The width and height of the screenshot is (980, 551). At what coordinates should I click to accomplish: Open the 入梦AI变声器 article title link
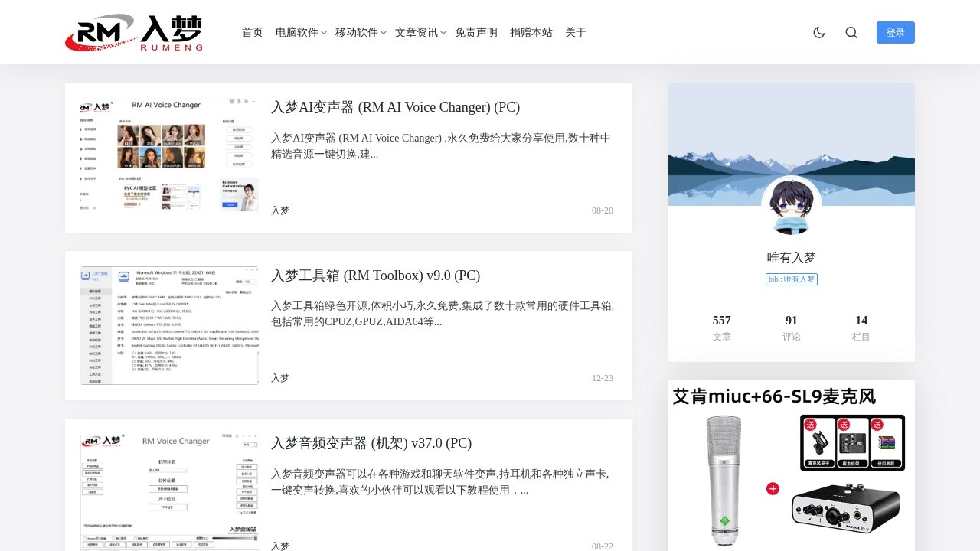pyautogui.click(x=395, y=107)
